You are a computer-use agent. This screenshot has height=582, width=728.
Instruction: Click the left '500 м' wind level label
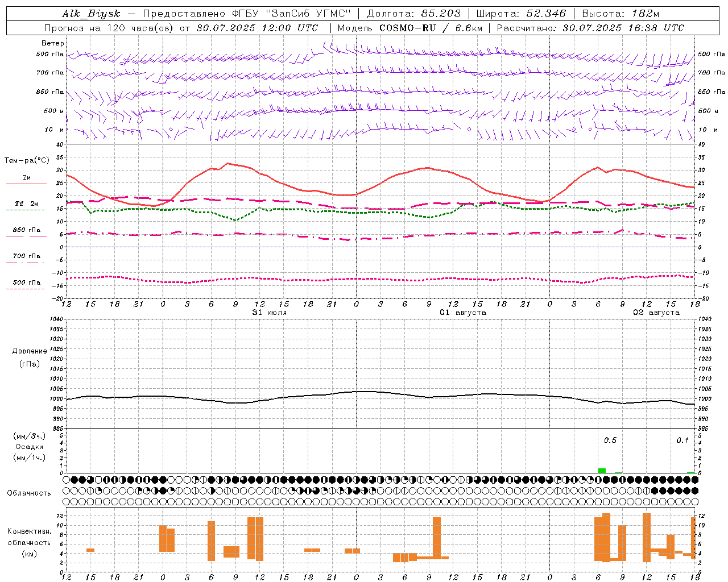(54, 111)
